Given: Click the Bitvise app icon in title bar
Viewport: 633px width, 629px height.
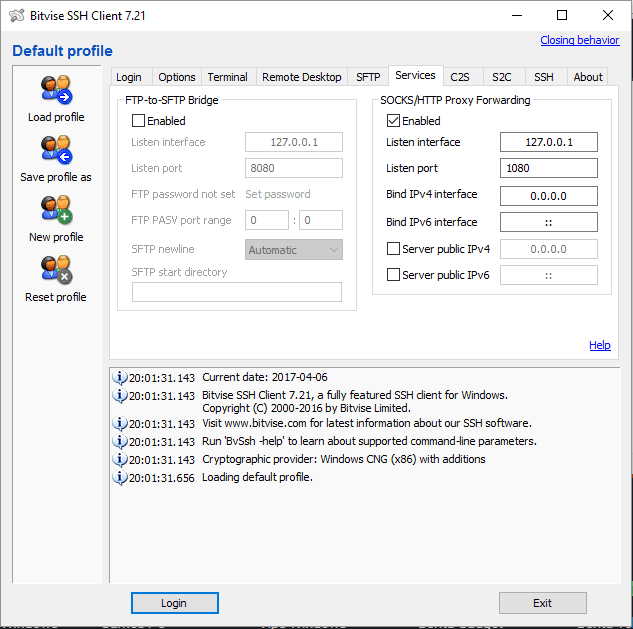Looking at the screenshot, I should click(x=17, y=16).
